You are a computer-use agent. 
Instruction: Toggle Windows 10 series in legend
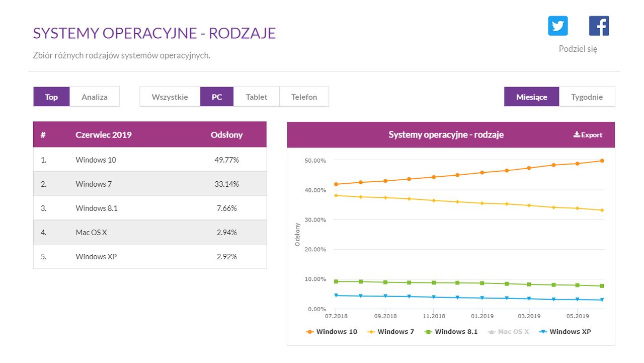332,332
